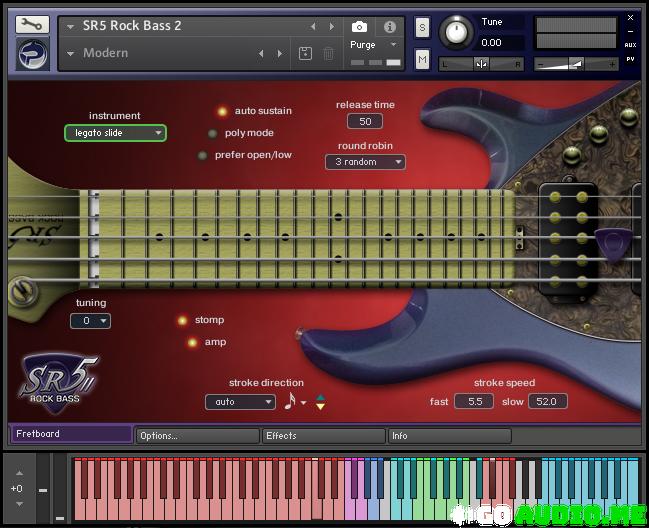Click the release time value 50
The height and width of the screenshot is (528, 649).
365,121
